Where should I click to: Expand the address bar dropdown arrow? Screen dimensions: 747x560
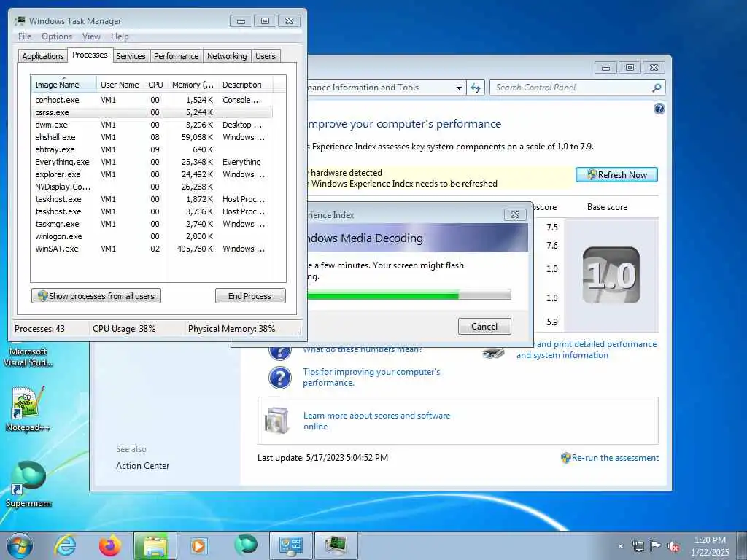click(459, 87)
